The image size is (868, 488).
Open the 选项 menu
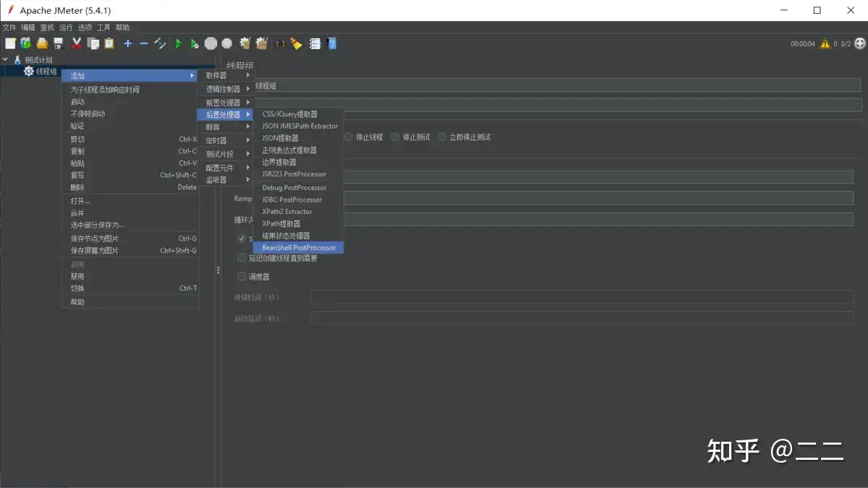pos(85,27)
